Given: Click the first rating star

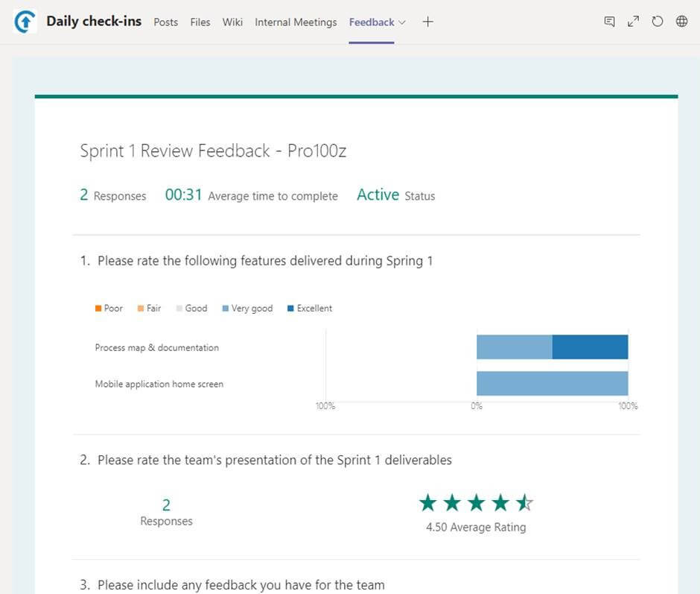Looking at the screenshot, I should 427,503.
